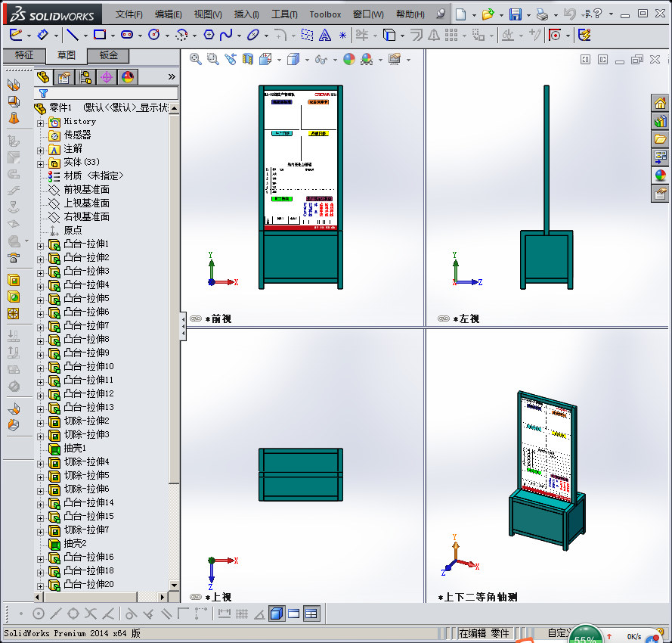Click the Zoom to Area icon
Screen dimensions: 672x643
pos(213,59)
